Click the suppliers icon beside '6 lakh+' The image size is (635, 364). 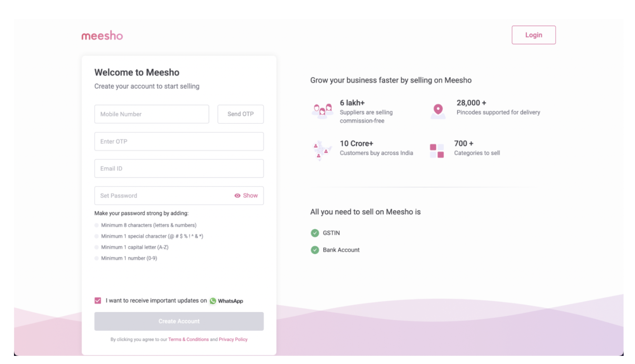(322, 111)
